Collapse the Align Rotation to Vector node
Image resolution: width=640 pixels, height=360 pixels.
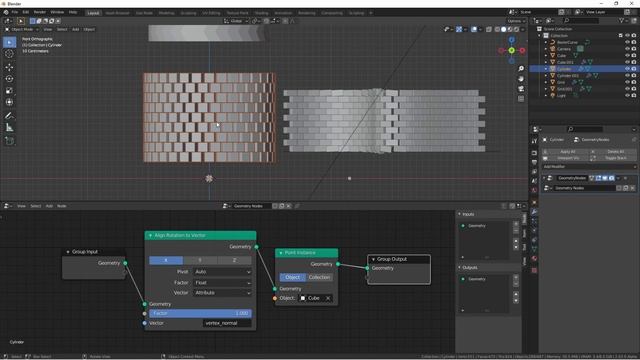(150, 236)
